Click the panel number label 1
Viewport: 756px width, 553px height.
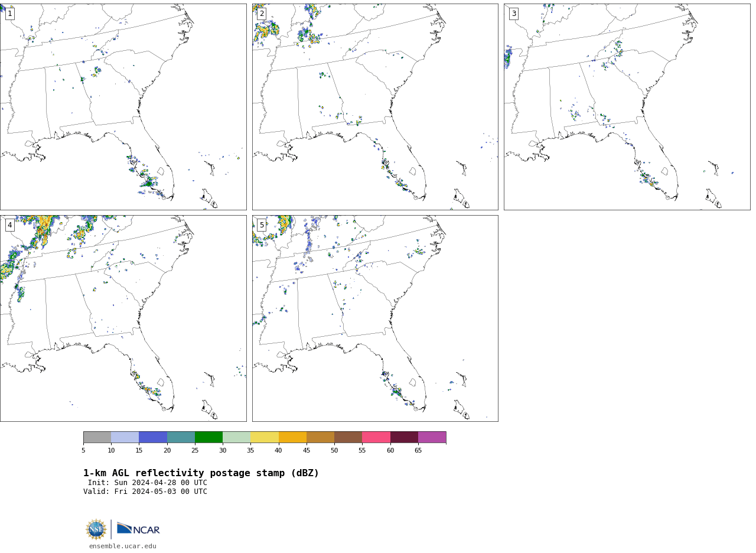tap(9, 14)
